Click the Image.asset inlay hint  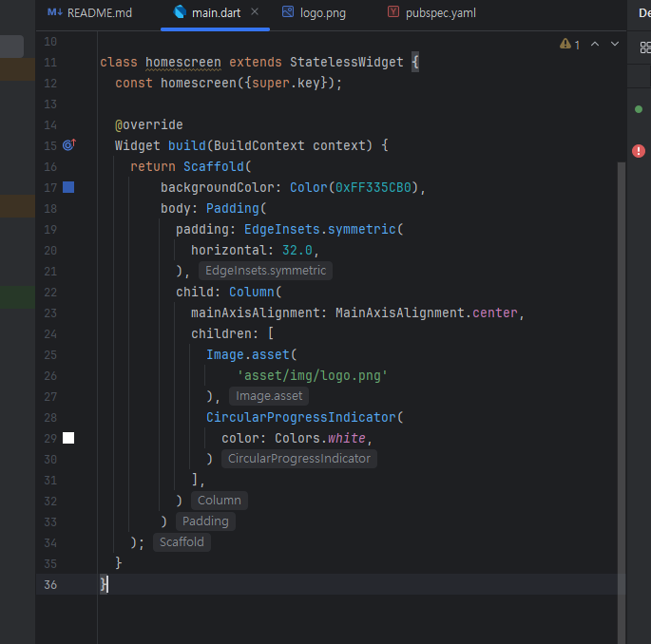269,396
